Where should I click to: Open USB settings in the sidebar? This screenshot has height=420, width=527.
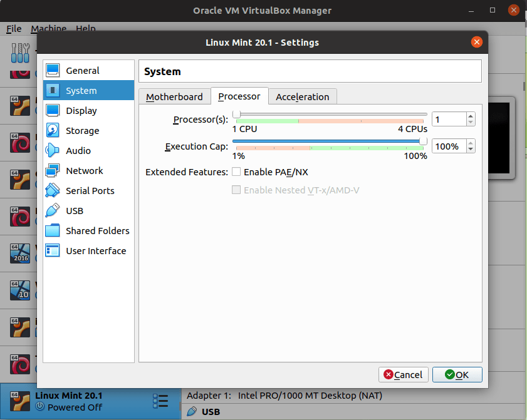click(74, 211)
